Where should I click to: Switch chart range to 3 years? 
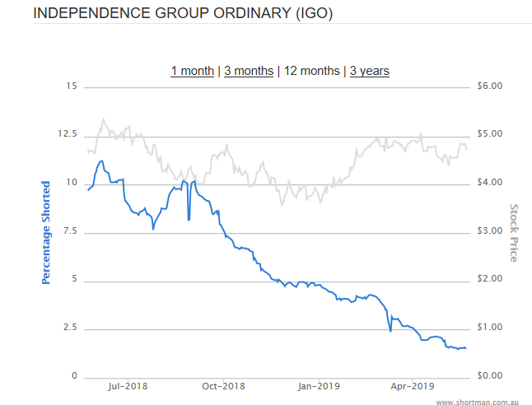(x=370, y=71)
